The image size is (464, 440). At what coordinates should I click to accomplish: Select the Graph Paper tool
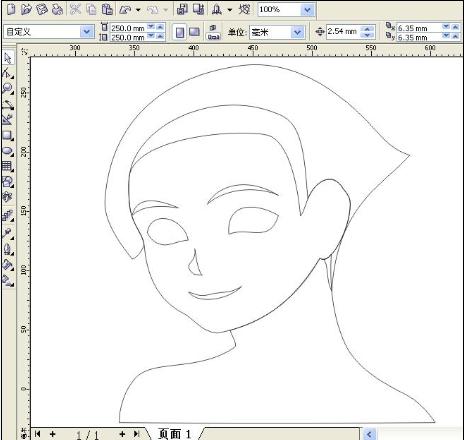[x=8, y=166]
